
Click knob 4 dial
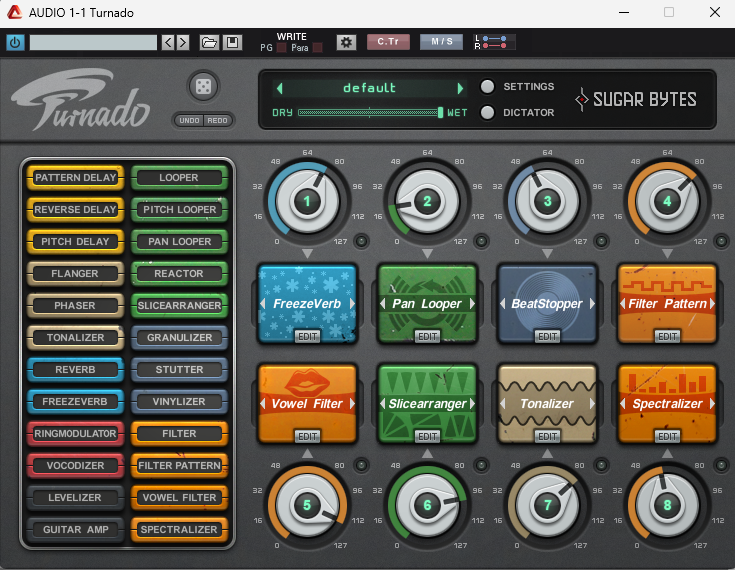point(667,202)
